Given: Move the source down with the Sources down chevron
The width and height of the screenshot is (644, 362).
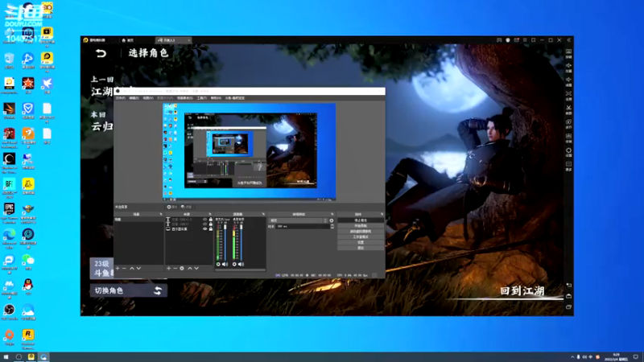Looking at the screenshot, I should coord(196,269).
